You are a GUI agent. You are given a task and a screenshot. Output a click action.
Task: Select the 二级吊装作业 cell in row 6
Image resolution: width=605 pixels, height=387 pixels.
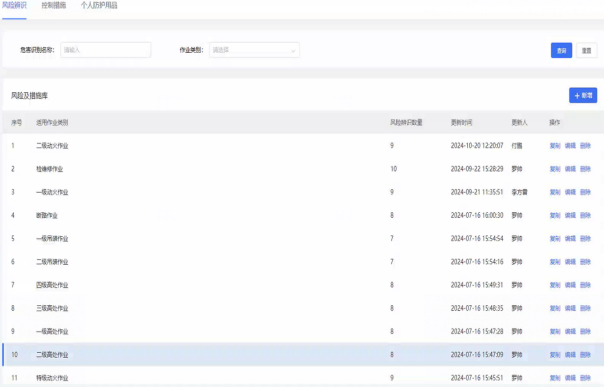[52, 262]
